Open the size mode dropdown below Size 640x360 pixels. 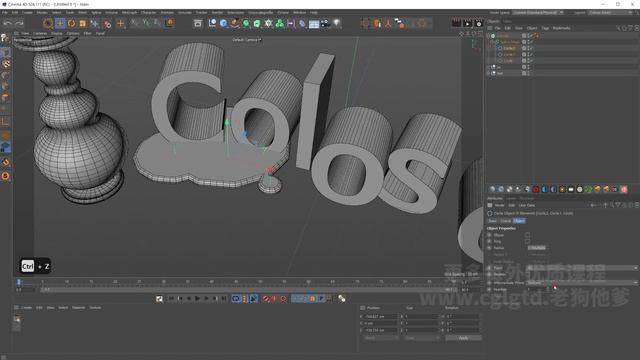tap(422, 338)
